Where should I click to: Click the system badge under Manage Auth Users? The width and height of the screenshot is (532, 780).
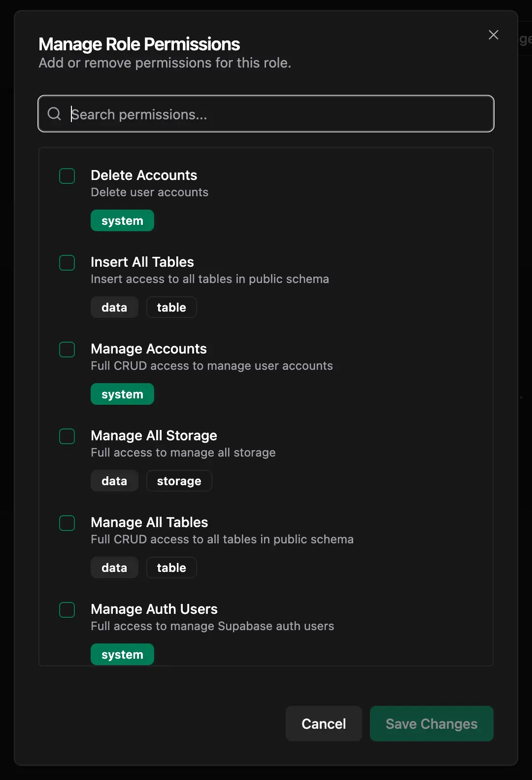pyautogui.click(x=122, y=654)
